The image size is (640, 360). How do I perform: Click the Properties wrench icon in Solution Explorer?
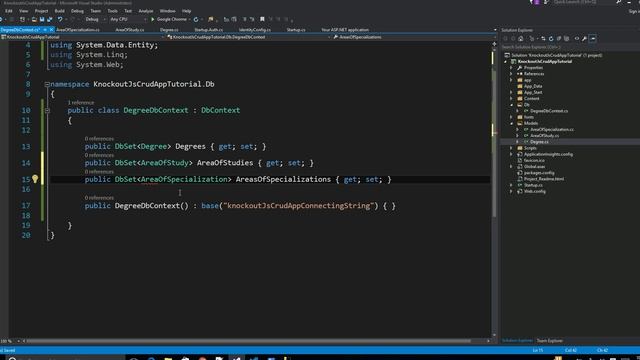coord(584,38)
